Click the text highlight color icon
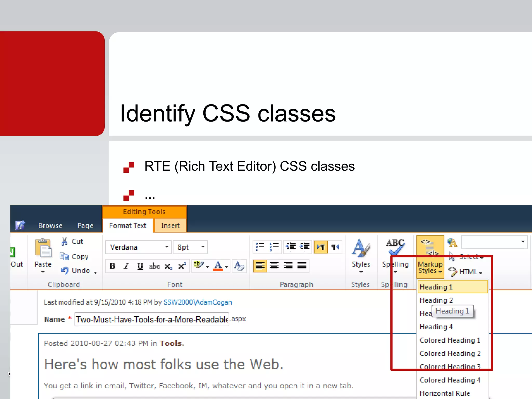Viewport: 532px width, 399px height. (x=198, y=265)
